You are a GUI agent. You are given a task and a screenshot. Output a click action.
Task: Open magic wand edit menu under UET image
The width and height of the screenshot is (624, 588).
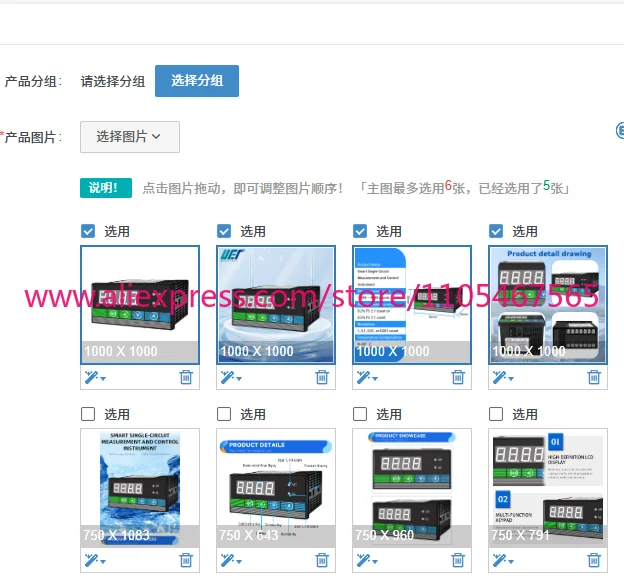(x=231, y=377)
